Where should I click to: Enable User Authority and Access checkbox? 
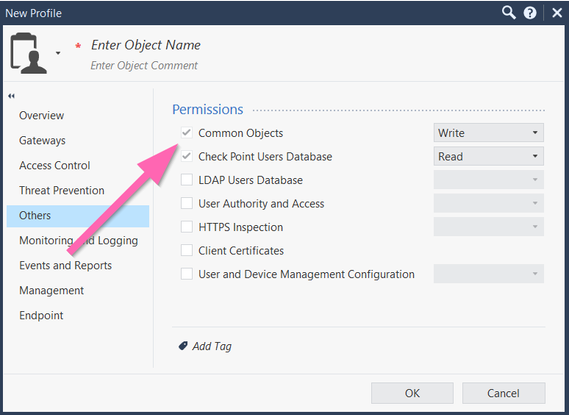click(187, 204)
